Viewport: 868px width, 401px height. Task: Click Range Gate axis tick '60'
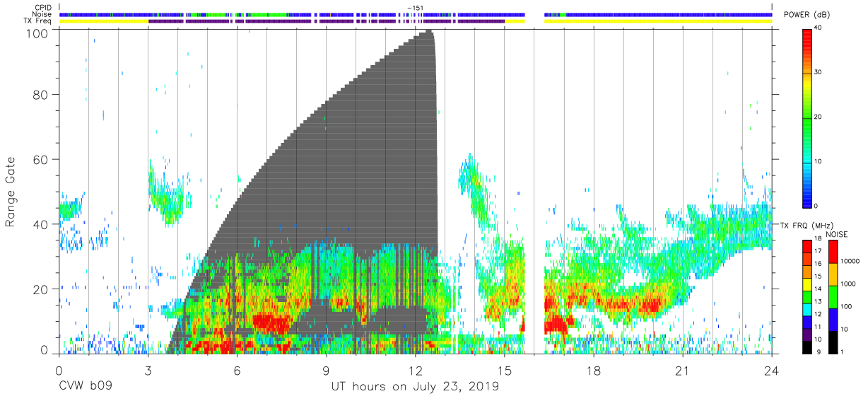click(x=42, y=159)
